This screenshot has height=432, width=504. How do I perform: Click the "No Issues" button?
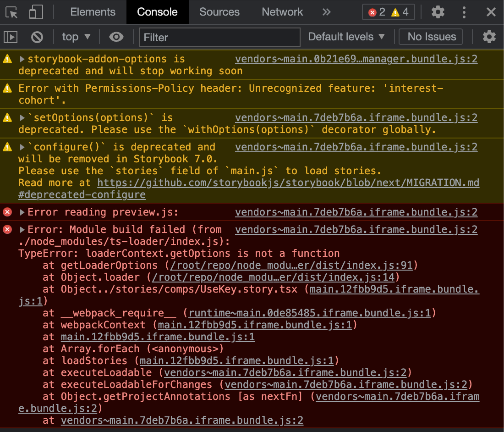(x=430, y=37)
